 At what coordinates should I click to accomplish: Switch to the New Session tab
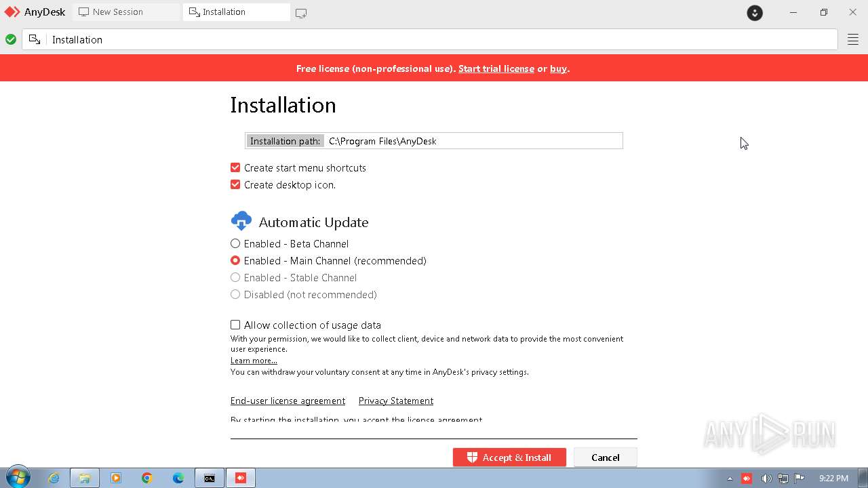pos(126,12)
